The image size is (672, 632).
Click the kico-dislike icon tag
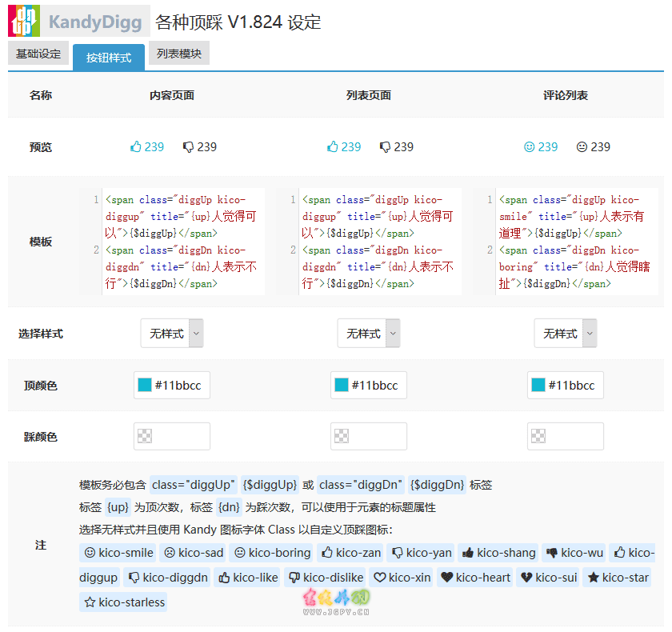click(326, 578)
